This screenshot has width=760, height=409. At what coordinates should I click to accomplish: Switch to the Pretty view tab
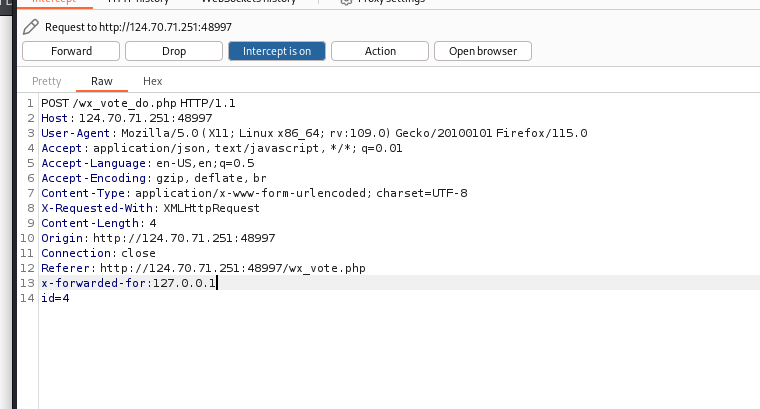pyautogui.click(x=47, y=81)
